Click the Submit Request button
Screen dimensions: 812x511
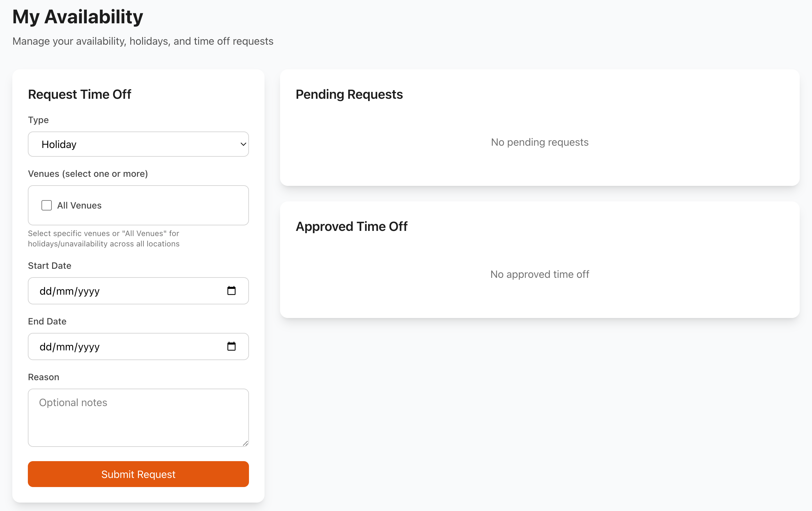(138, 474)
